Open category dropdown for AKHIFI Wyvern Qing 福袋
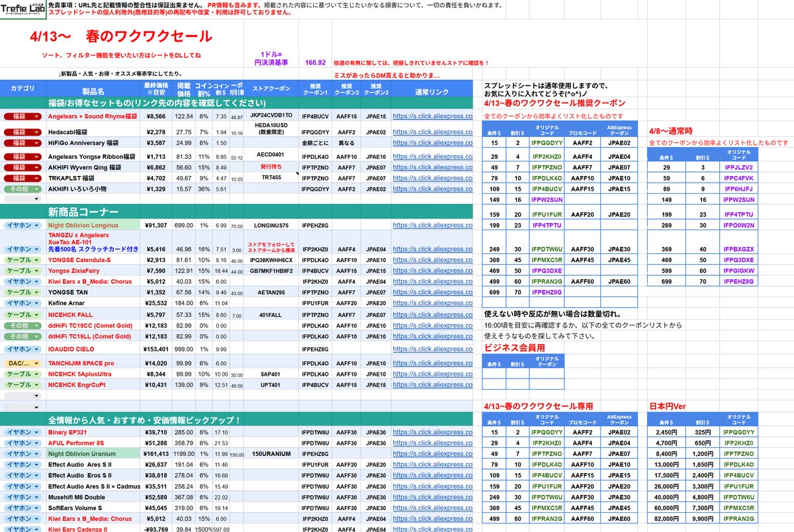794x532 pixels. click(x=22, y=168)
